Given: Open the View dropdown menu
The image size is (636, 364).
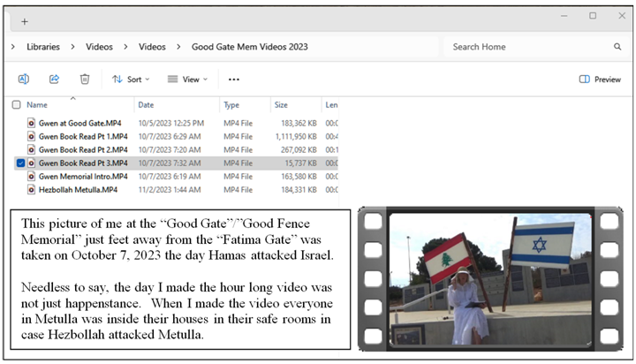Looking at the screenshot, I should (187, 79).
